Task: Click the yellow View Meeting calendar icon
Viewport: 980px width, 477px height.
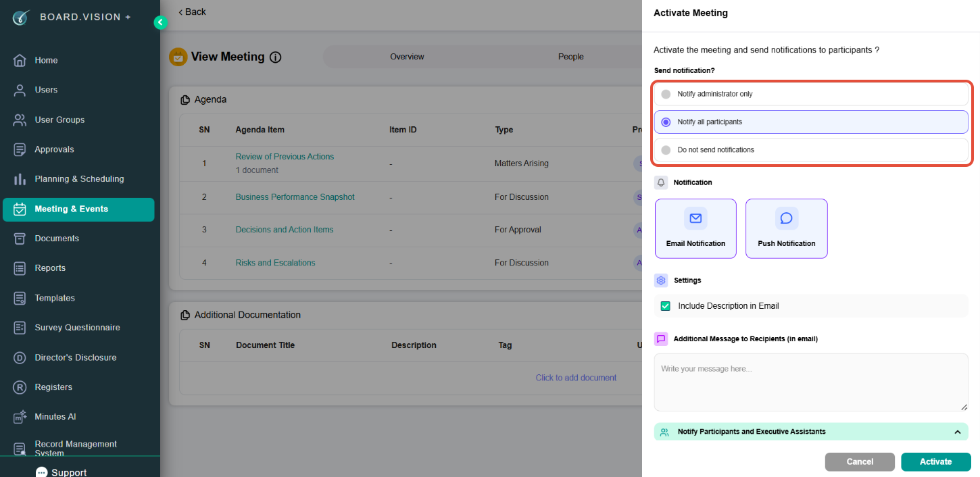Action: click(178, 57)
